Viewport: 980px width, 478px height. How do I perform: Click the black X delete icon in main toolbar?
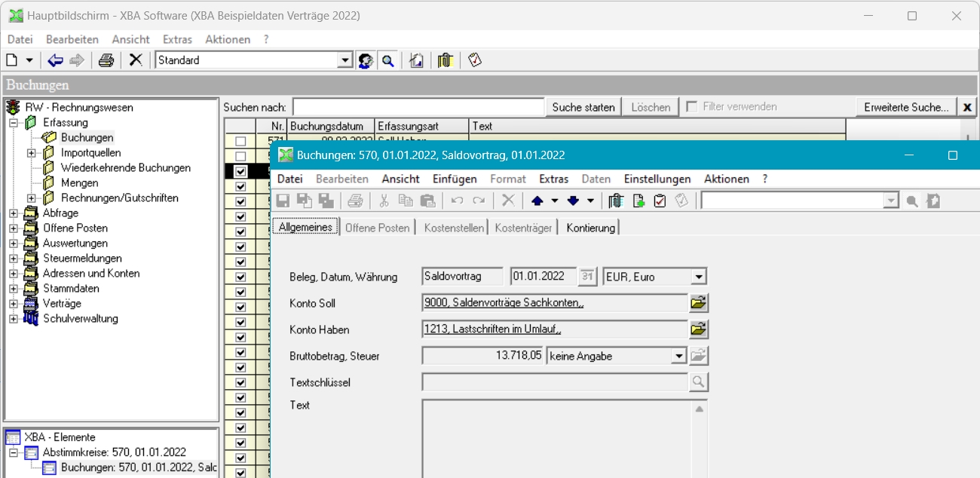pyautogui.click(x=136, y=60)
